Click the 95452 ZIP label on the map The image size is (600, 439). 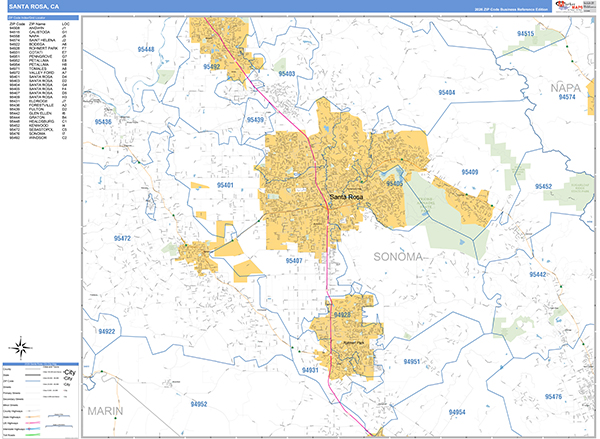pyautogui.click(x=543, y=186)
